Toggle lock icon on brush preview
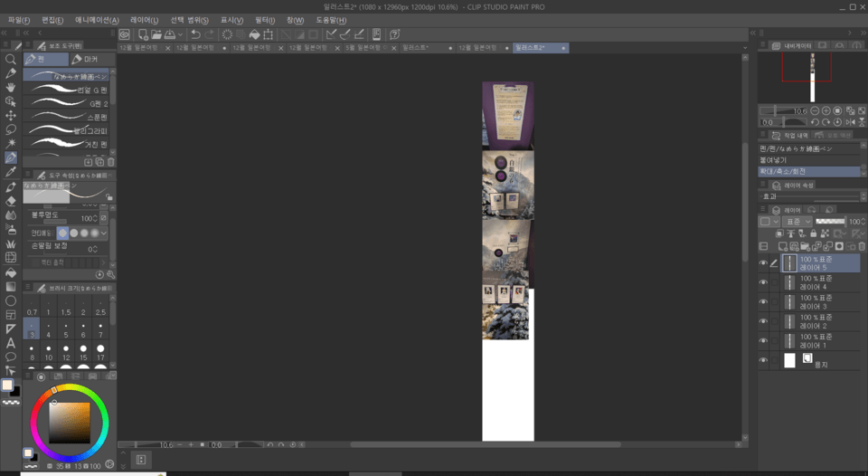 (x=109, y=197)
